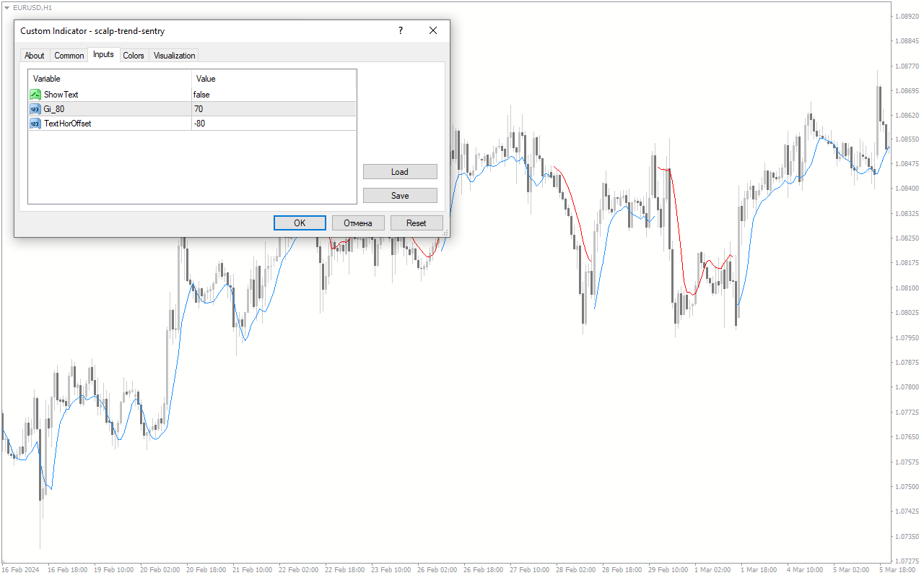Close the Custom Indicator dialog
Viewport: 924px width, 578px height.
click(x=433, y=31)
